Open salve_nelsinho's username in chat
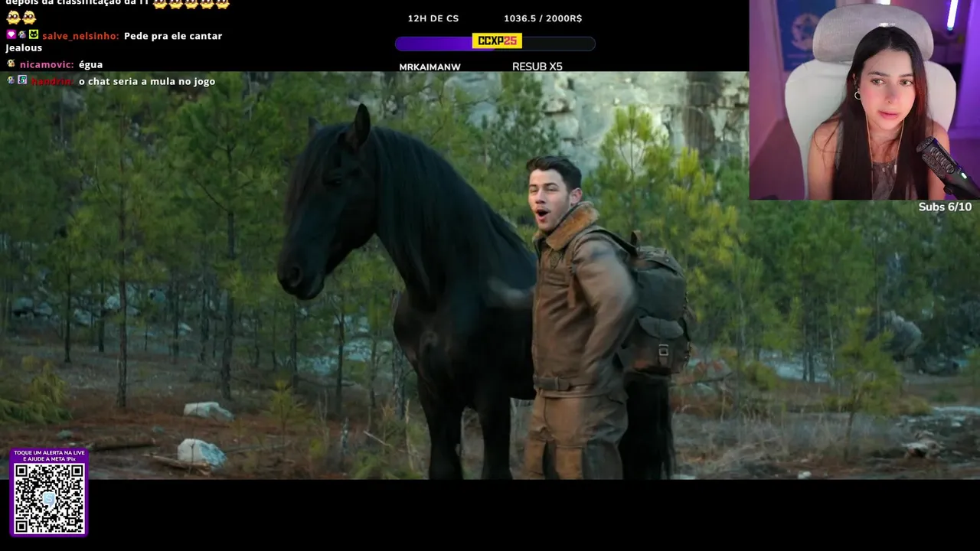980x551 pixels. pos(81,36)
